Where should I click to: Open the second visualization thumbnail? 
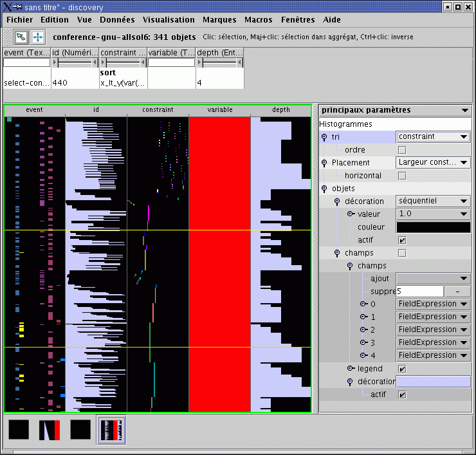pyautogui.click(x=50, y=430)
